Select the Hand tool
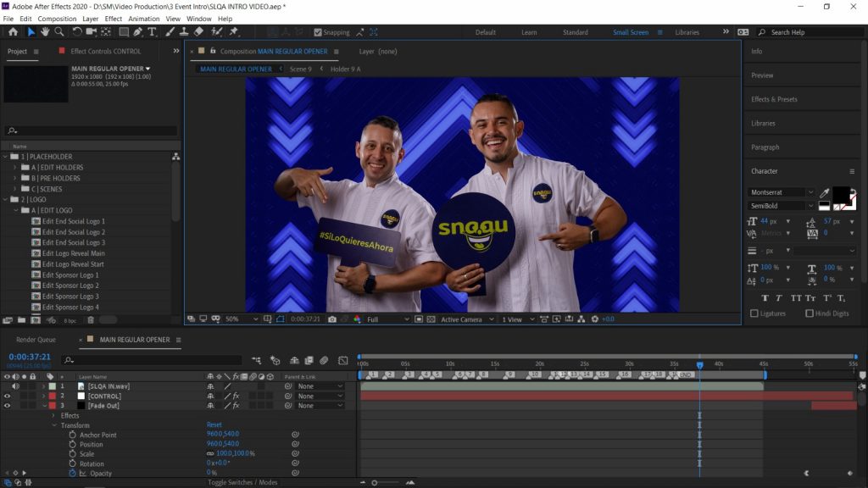Screen dimensions: 868x488 45,32
